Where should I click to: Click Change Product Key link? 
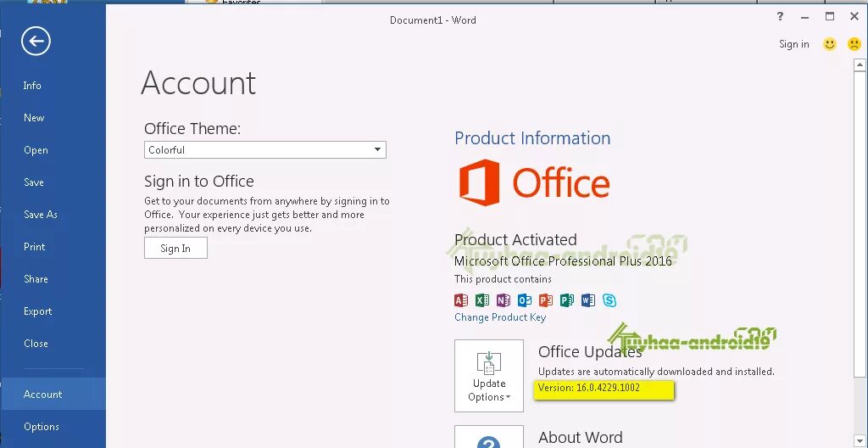(x=500, y=317)
